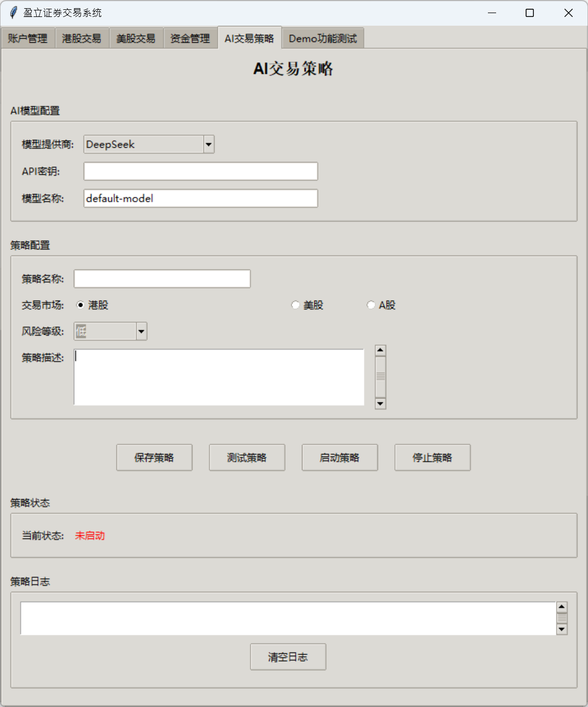Start with the 启动策略 button
The height and width of the screenshot is (707, 588).
pyautogui.click(x=340, y=458)
